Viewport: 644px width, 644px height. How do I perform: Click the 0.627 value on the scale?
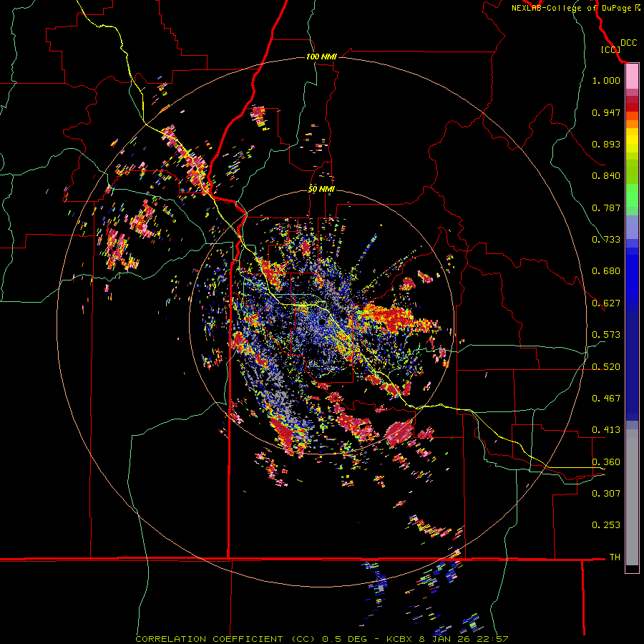[606, 303]
